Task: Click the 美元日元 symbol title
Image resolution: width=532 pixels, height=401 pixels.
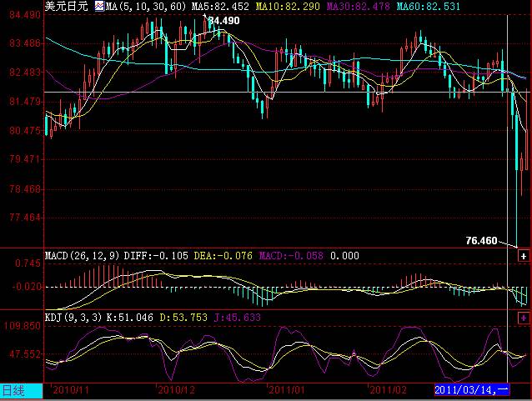Action: [x=67, y=6]
